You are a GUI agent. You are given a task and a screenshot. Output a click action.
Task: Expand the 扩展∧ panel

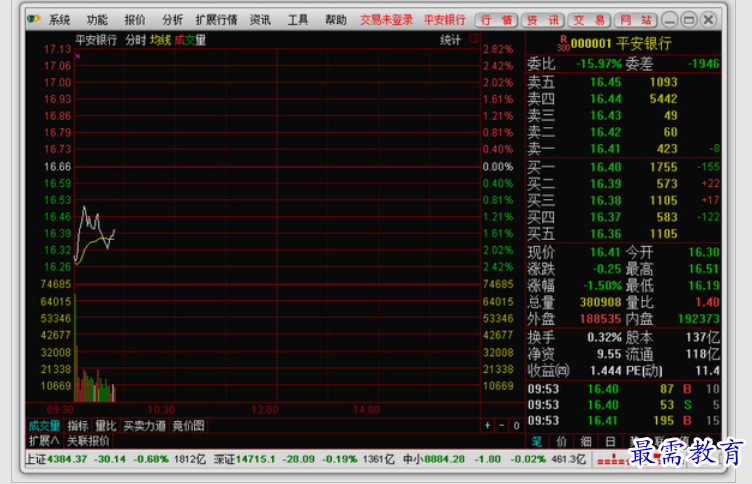(44, 441)
